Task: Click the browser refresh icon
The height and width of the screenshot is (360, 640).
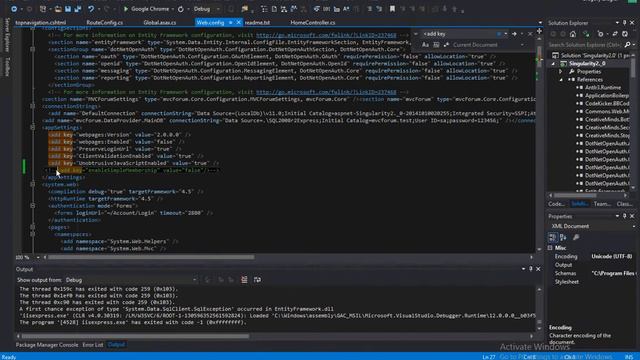Action: (x=180, y=9)
